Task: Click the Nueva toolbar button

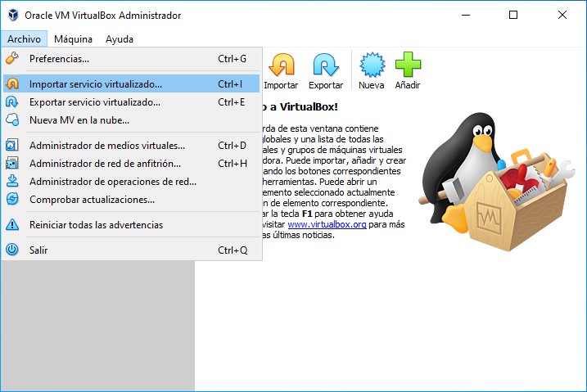Action: pyautogui.click(x=372, y=71)
